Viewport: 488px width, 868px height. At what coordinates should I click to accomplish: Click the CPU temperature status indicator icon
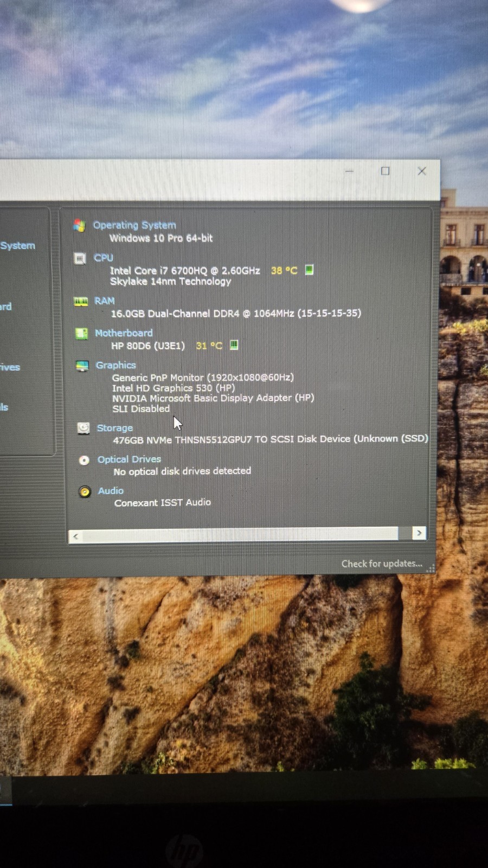click(x=309, y=269)
